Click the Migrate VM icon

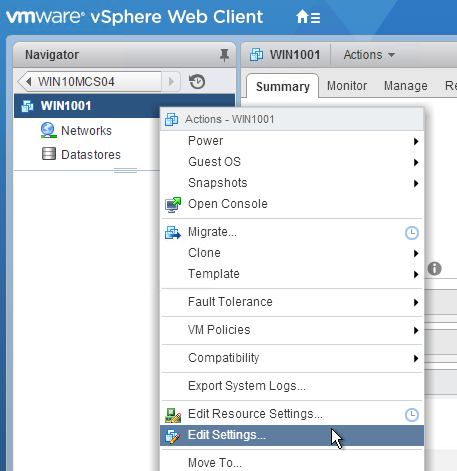[x=173, y=232]
